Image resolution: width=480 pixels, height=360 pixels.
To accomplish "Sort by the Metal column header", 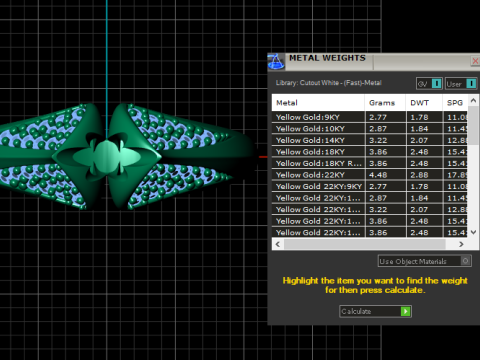I will (x=318, y=103).
